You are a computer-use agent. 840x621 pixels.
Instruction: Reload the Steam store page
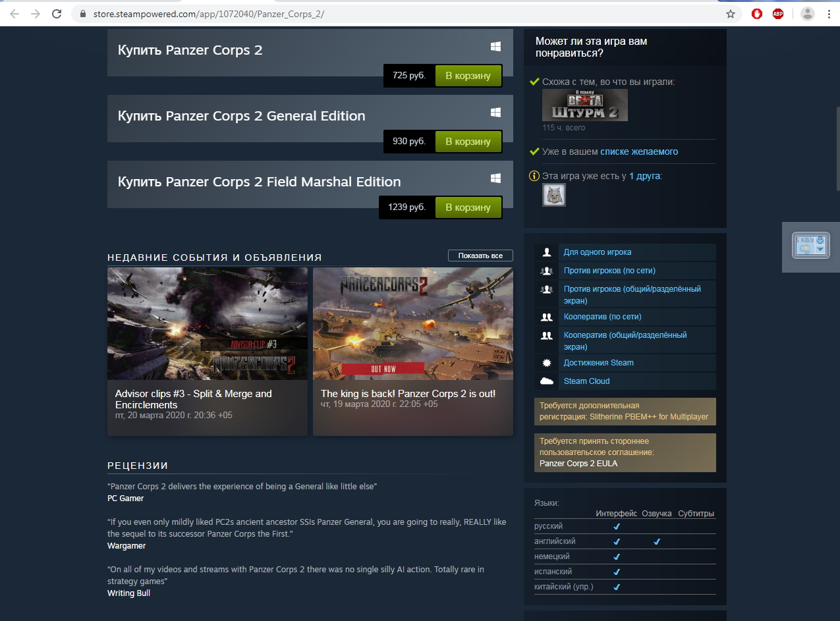(57, 14)
